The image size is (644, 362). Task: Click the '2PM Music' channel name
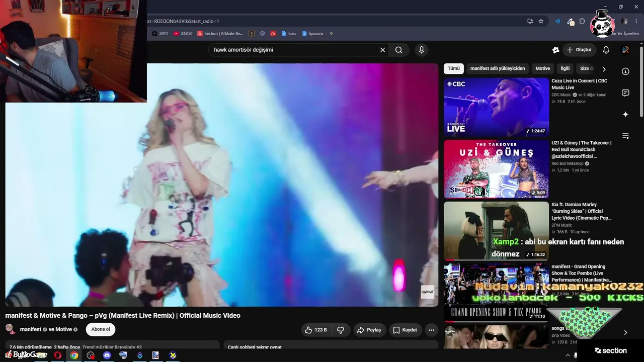click(x=561, y=225)
